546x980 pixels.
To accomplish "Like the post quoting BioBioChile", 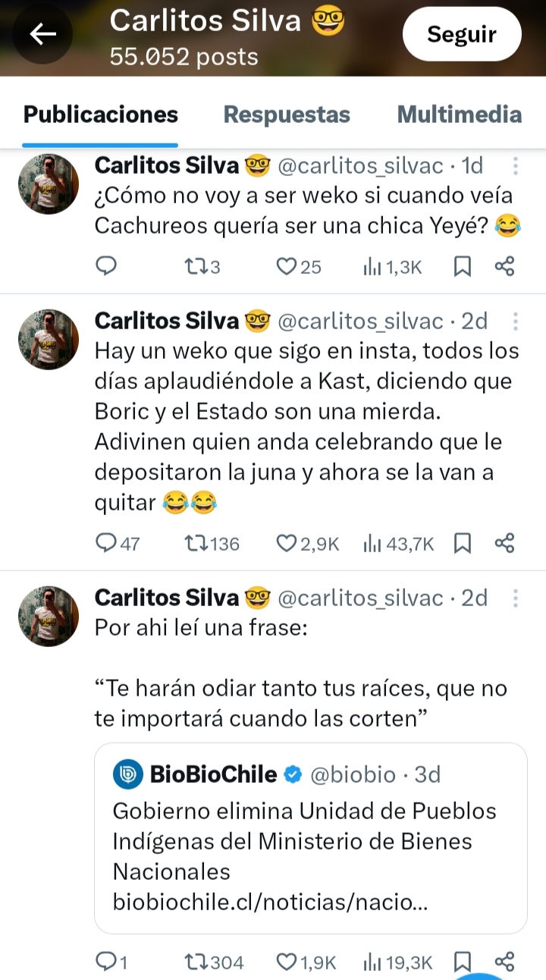I will pos(285,963).
